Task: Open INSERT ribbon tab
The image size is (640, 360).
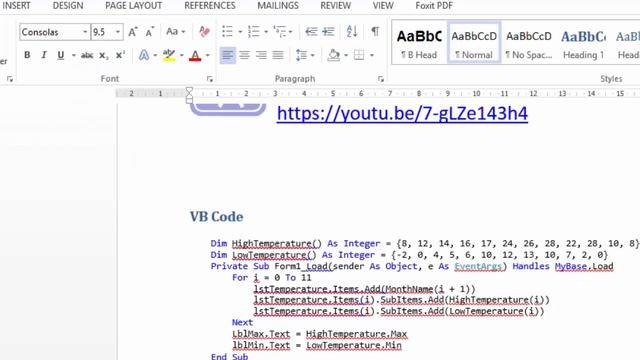Action: point(17,6)
